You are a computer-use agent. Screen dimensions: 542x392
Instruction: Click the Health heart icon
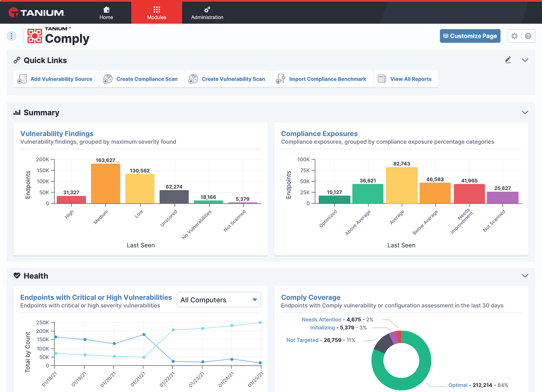pyautogui.click(x=17, y=276)
